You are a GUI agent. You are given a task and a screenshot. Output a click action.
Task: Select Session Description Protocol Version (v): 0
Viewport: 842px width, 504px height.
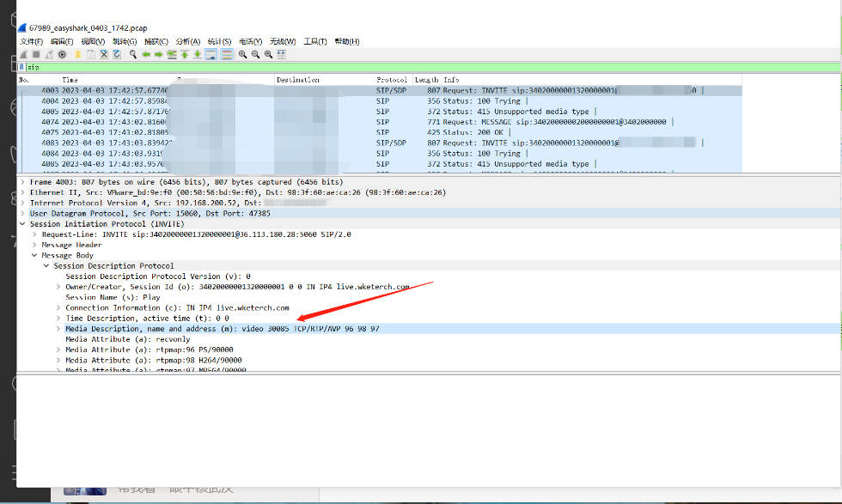[x=158, y=276]
